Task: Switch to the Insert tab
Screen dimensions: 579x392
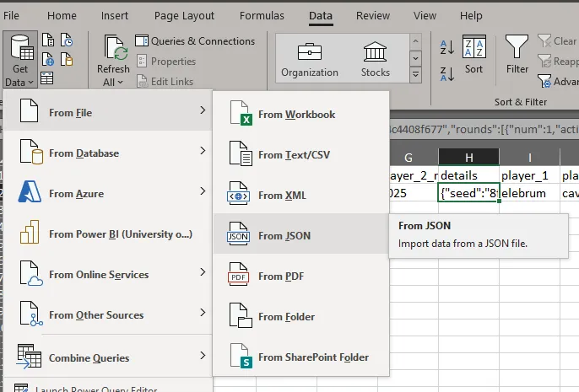Action: 115,16
